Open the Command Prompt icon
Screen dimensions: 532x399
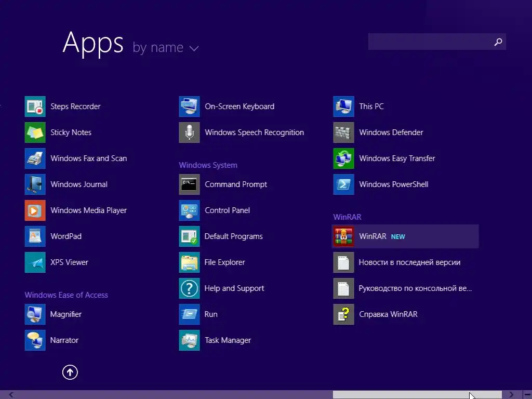pyautogui.click(x=189, y=184)
